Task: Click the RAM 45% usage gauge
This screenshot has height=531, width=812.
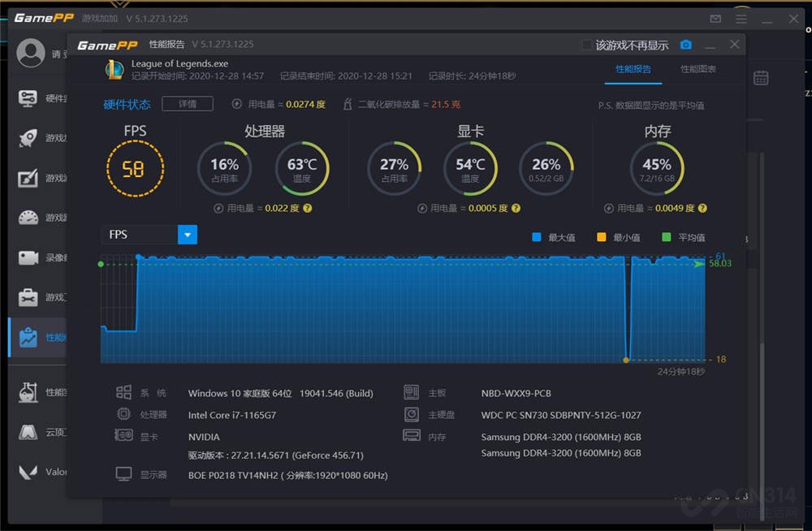Action: pos(657,168)
